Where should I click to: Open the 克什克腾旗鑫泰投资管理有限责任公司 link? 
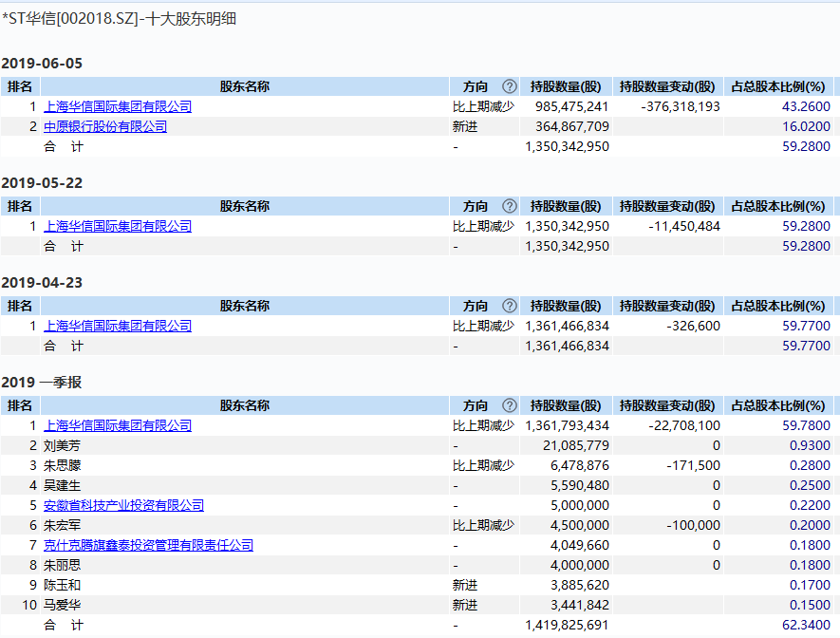148,545
